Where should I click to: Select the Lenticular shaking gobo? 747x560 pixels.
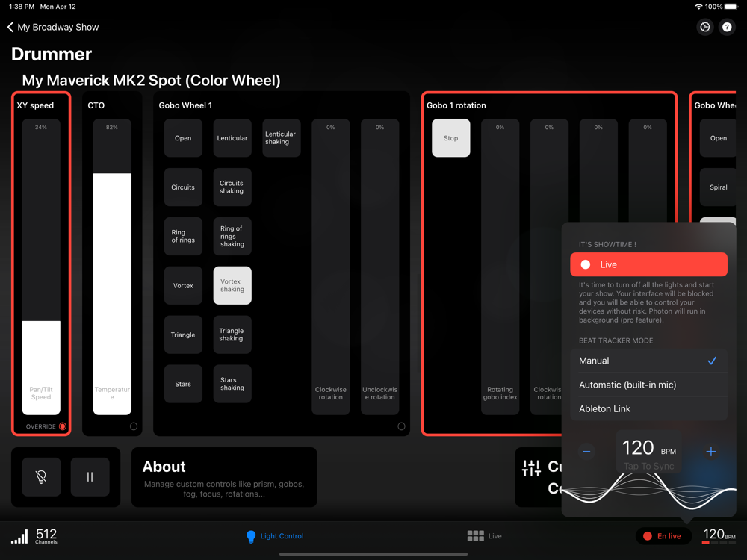click(x=281, y=138)
